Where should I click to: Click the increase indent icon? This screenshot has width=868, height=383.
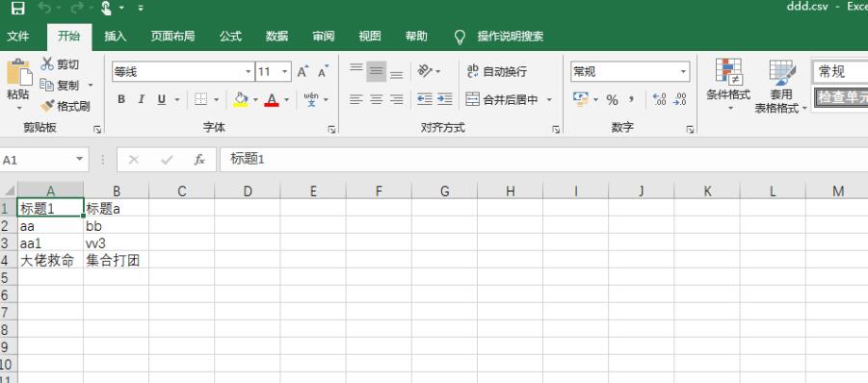point(444,99)
